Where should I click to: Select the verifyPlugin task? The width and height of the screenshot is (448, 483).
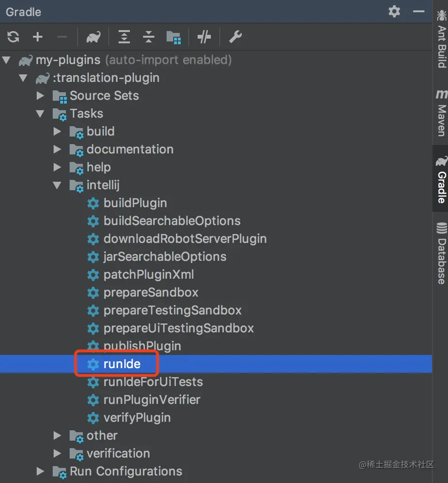137,418
